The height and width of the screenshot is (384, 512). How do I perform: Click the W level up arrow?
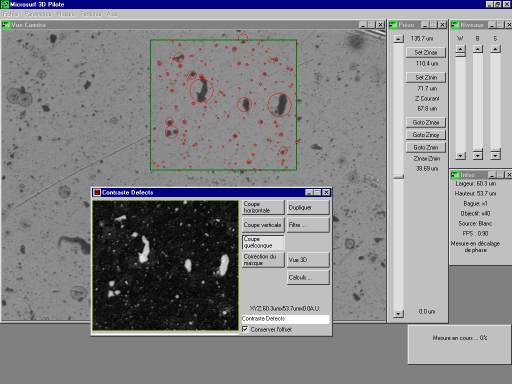click(460, 49)
